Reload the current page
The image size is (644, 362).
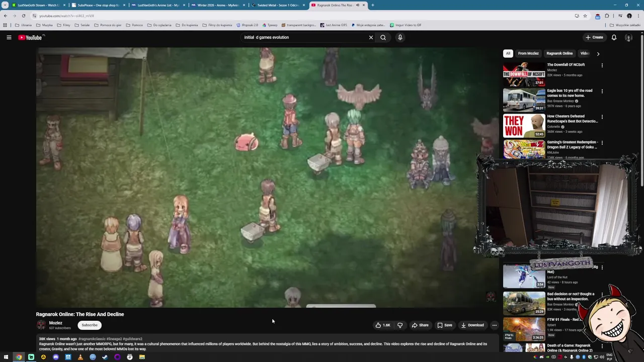coord(24,16)
